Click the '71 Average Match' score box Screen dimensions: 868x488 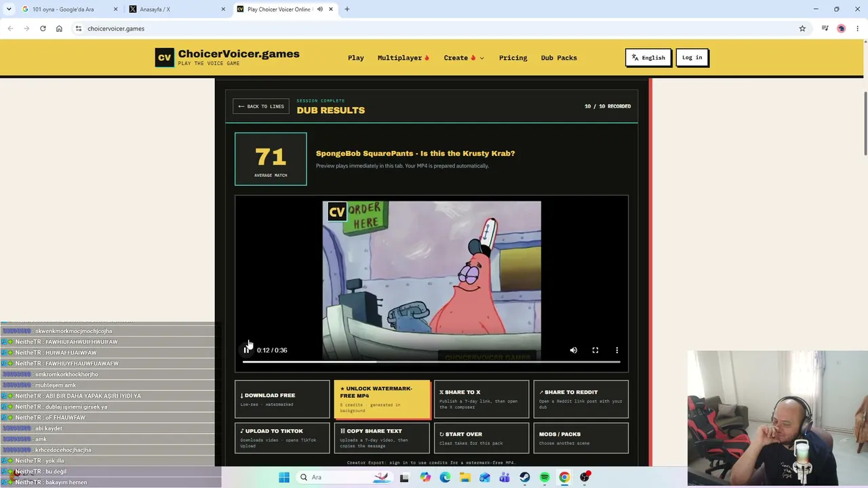click(x=271, y=159)
